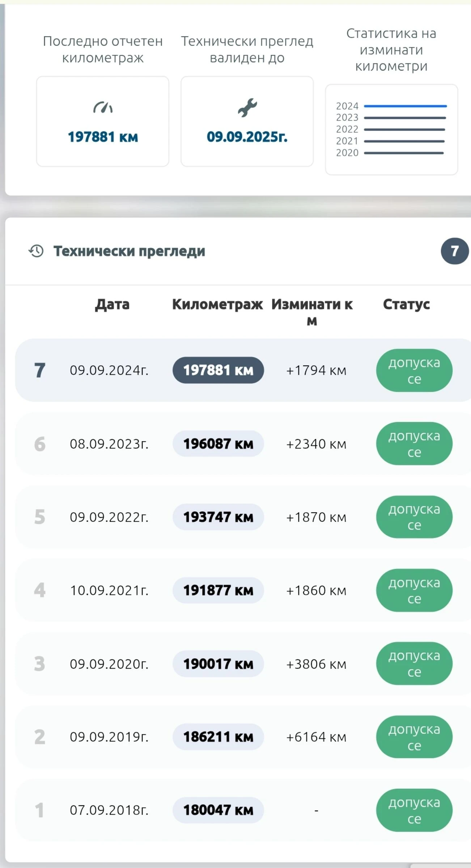471x868 pixels.
Task: Click the допуска се status for 07.09.2018
Action: tap(414, 810)
